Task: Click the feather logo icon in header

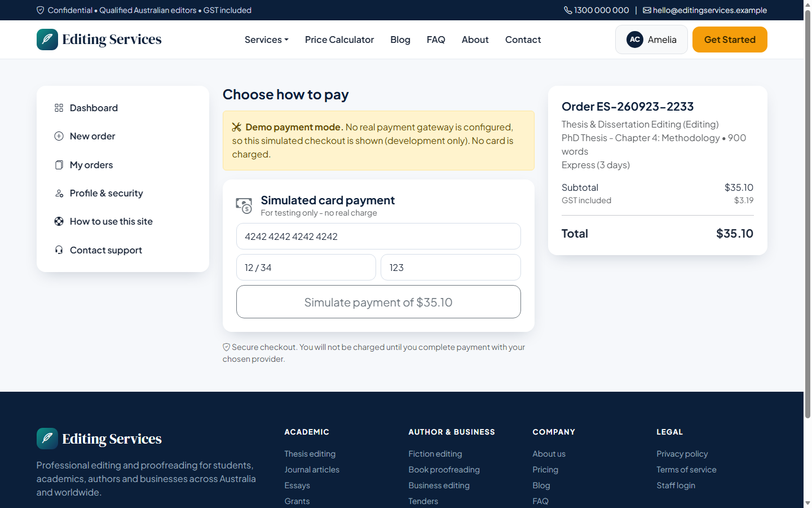Action: 47,40
